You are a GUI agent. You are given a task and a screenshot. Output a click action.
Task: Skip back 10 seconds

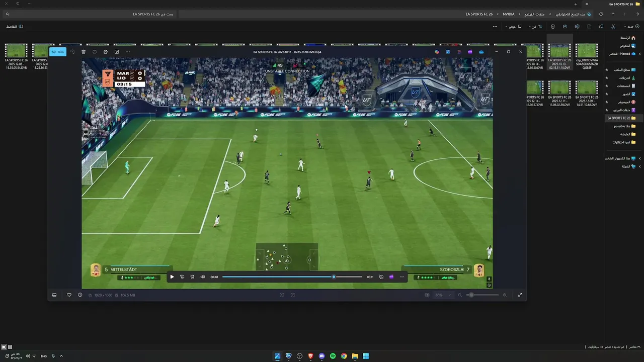(x=182, y=277)
